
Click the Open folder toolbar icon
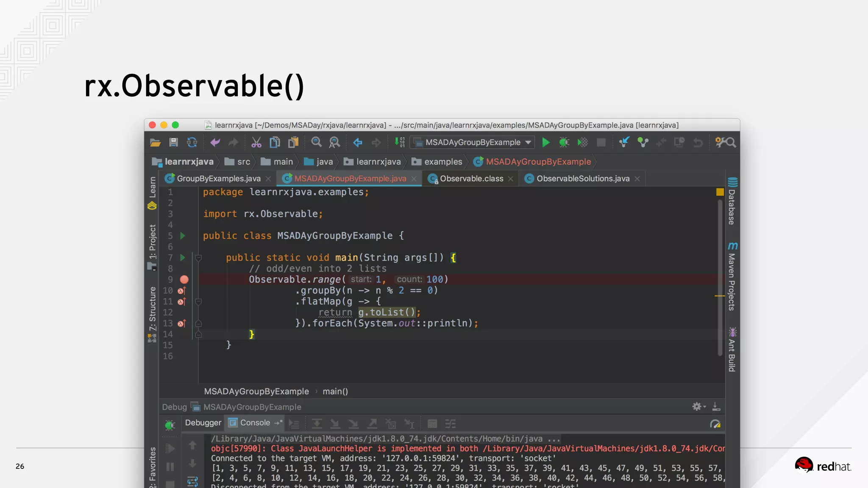click(x=155, y=143)
